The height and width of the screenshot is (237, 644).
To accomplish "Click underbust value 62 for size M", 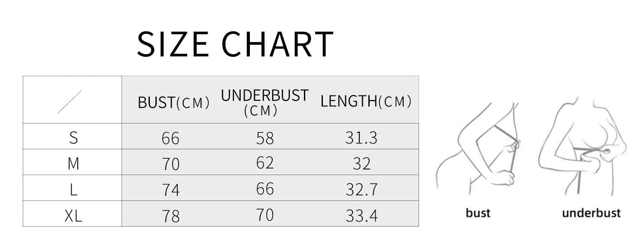I will [264, 163].
